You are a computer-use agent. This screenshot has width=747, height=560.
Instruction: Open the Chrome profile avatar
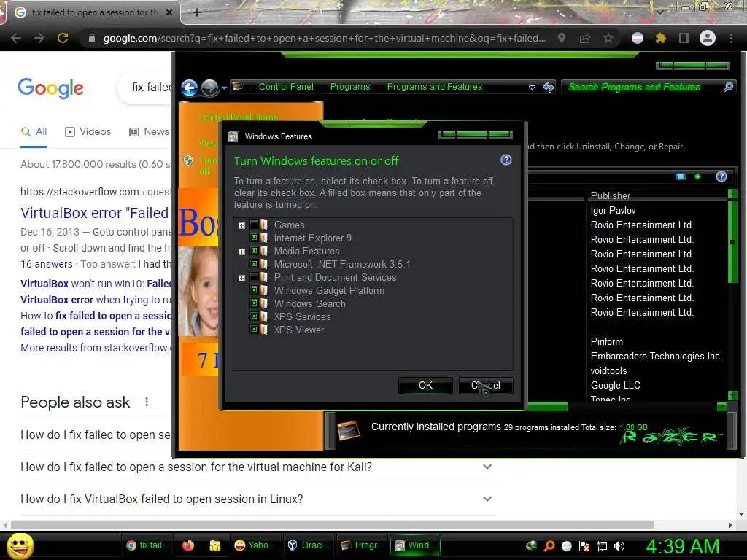coord(708,38)
